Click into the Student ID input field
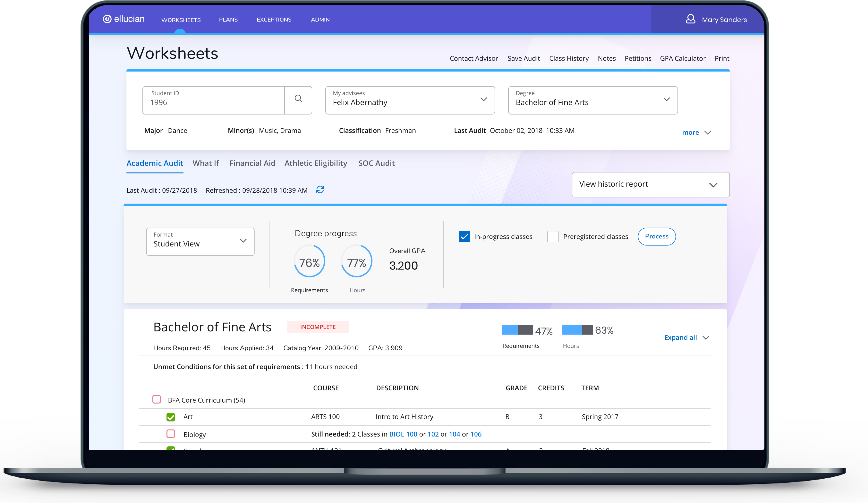868x503 pixels. click(214, 102)
